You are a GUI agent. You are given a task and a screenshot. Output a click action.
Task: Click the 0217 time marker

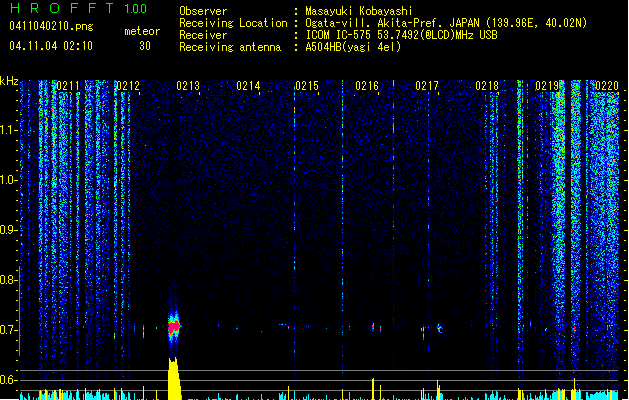(427, 86)
